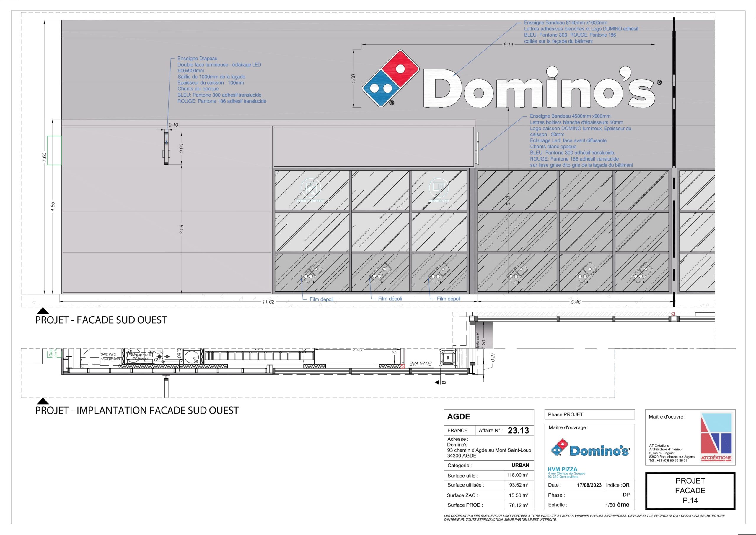Select the square column symbol in the plan
756x535 pixels.
pos(448,358)
